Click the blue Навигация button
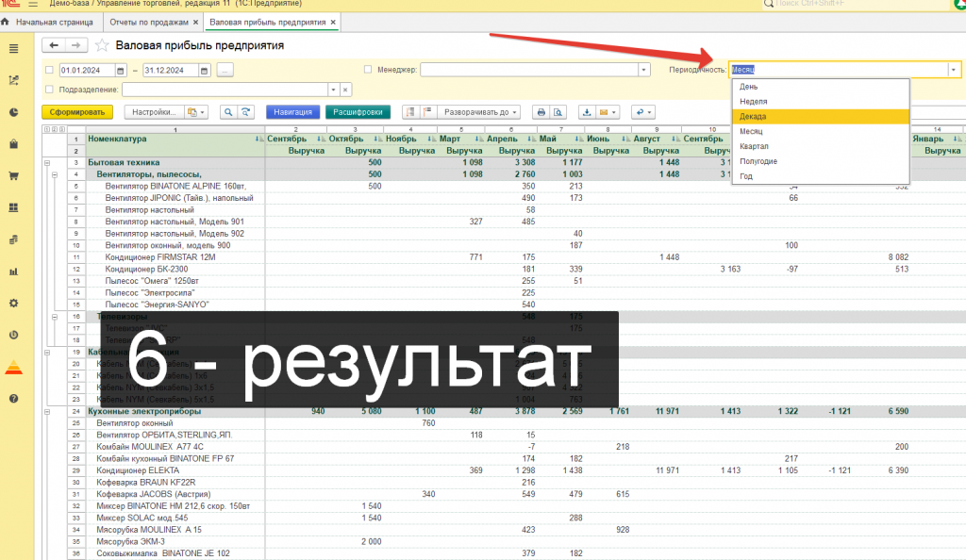 293,112
